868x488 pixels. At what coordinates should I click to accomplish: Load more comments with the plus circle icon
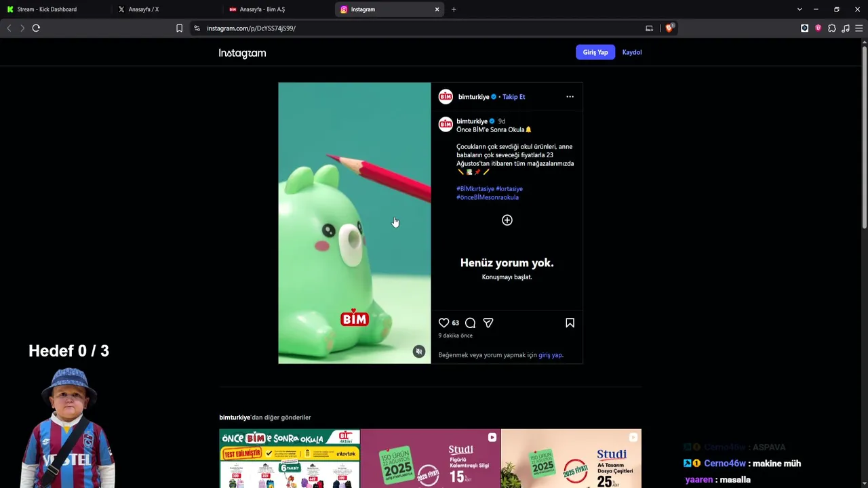(507, 220)
